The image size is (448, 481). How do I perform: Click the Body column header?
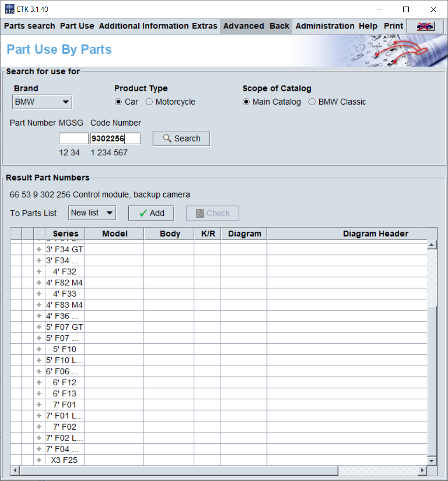(x=169, y=234)
